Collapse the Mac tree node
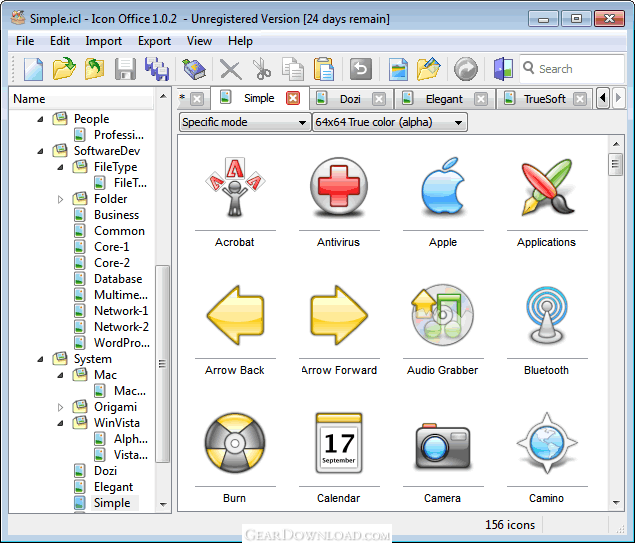The height and width of the screenshot is (543, 635). point(60,375)
